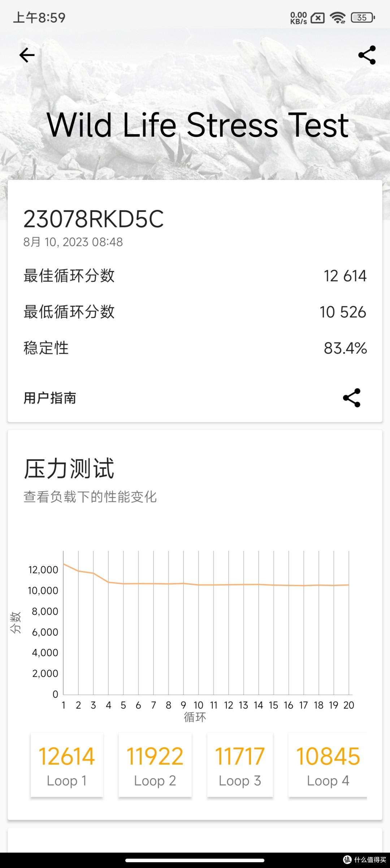Screen dimensions: 390x868
Task: Tap best loop score value 12 614
Action: coord(345,276)
